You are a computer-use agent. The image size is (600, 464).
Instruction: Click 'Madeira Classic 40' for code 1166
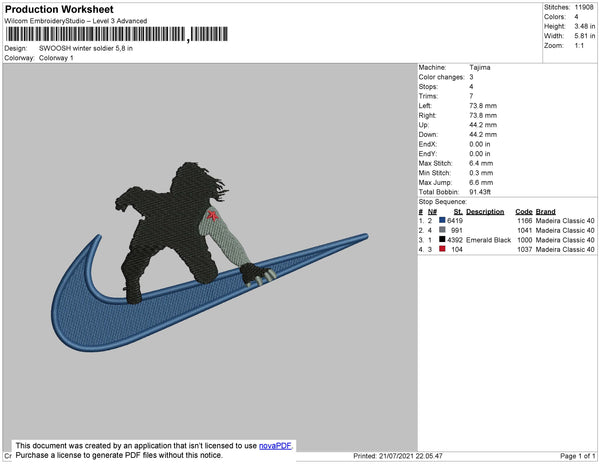tap(565, 221)
